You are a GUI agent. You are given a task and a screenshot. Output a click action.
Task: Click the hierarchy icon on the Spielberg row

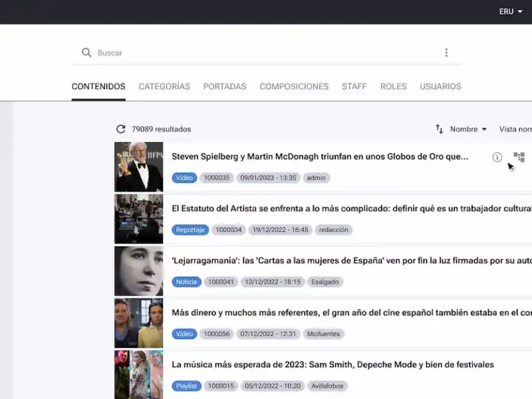click(x=519, y=157)
